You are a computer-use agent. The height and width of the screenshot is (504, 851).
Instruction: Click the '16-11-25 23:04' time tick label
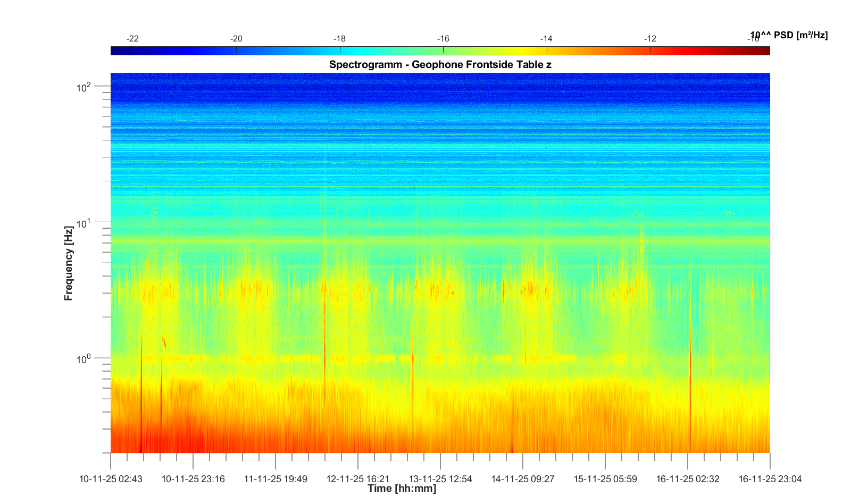(770, 479)
